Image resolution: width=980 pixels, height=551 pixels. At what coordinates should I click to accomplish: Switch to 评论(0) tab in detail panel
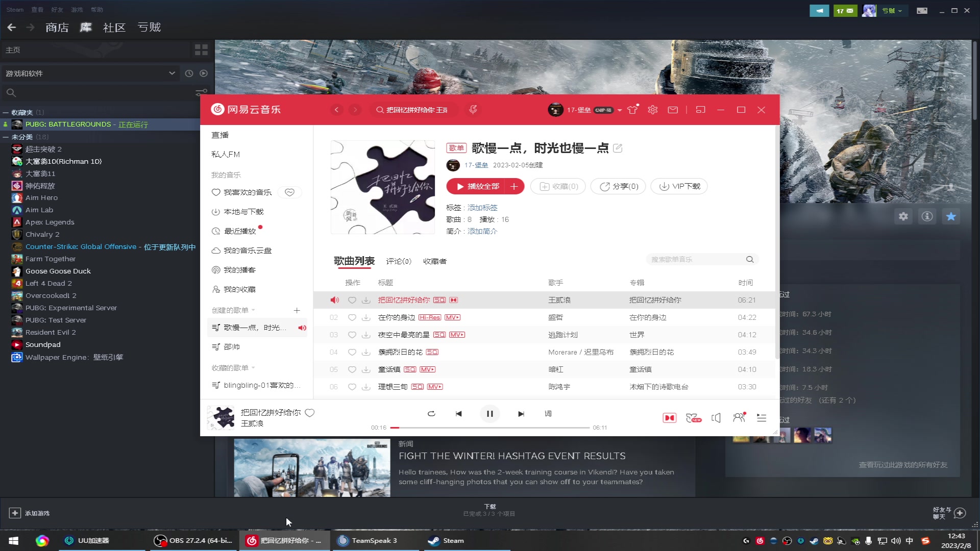(399, 262)
